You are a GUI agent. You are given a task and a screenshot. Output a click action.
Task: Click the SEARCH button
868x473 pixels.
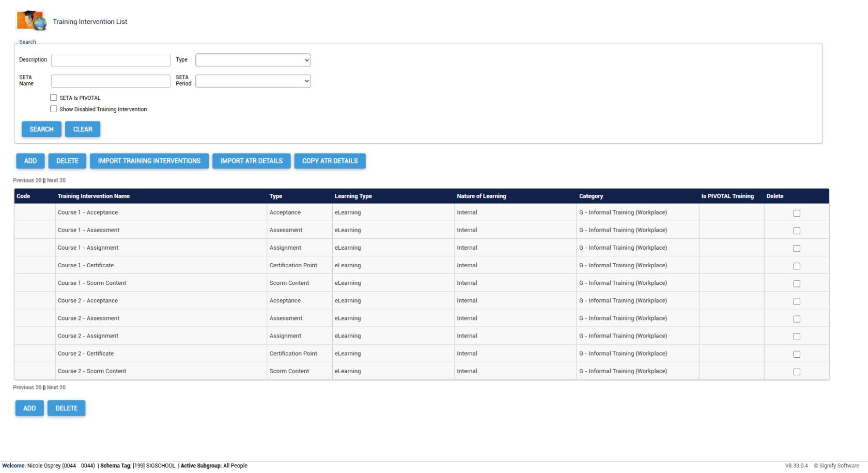[41, 129]
